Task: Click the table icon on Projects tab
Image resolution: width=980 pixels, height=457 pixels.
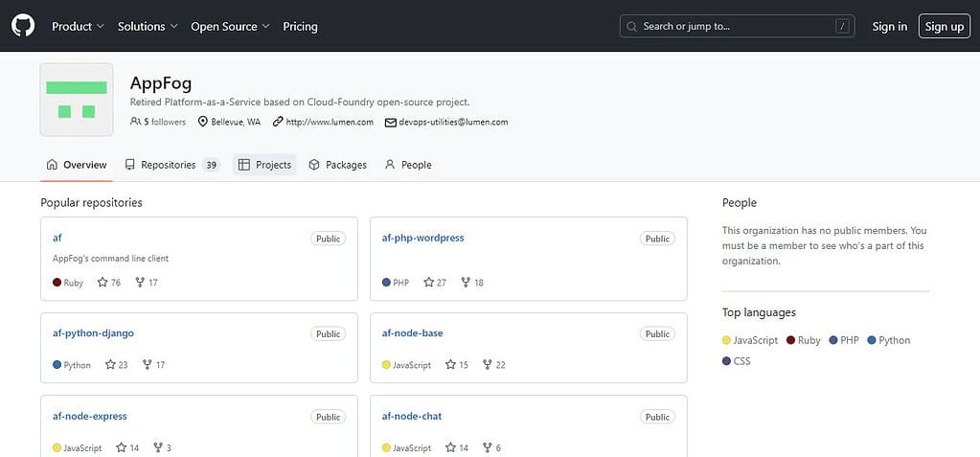Action: click(244, 165)
